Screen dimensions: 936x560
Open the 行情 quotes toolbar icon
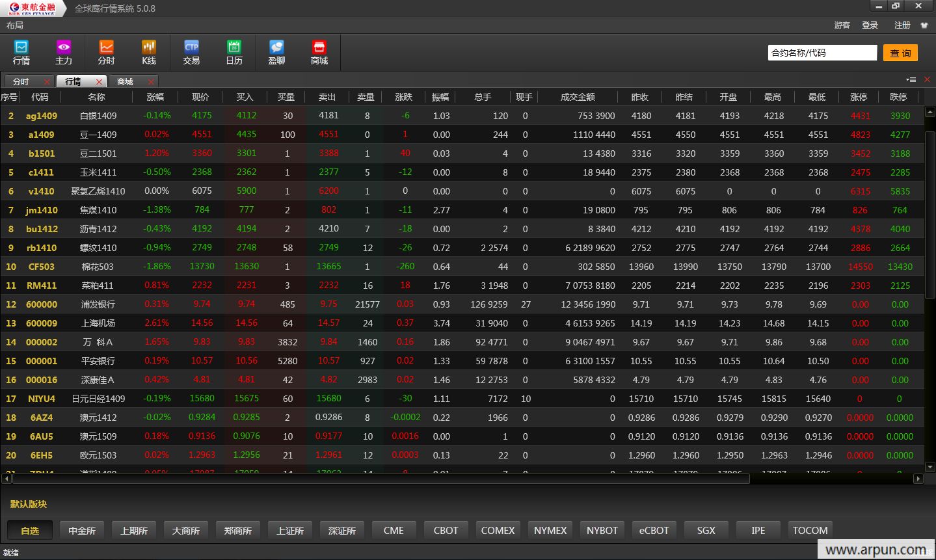click(21, 53)
